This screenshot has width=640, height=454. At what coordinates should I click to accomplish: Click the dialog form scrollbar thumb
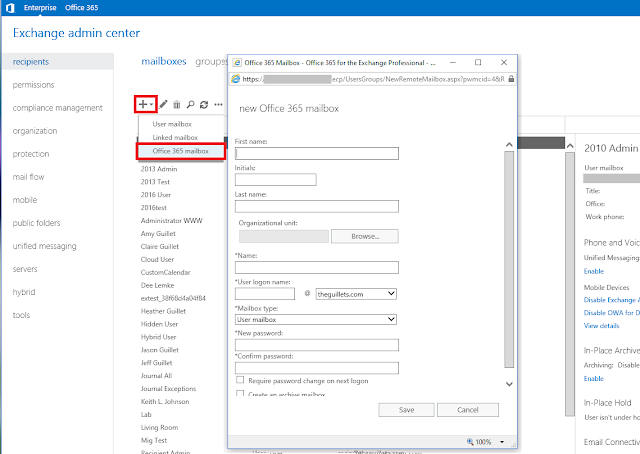click(509, 260)
